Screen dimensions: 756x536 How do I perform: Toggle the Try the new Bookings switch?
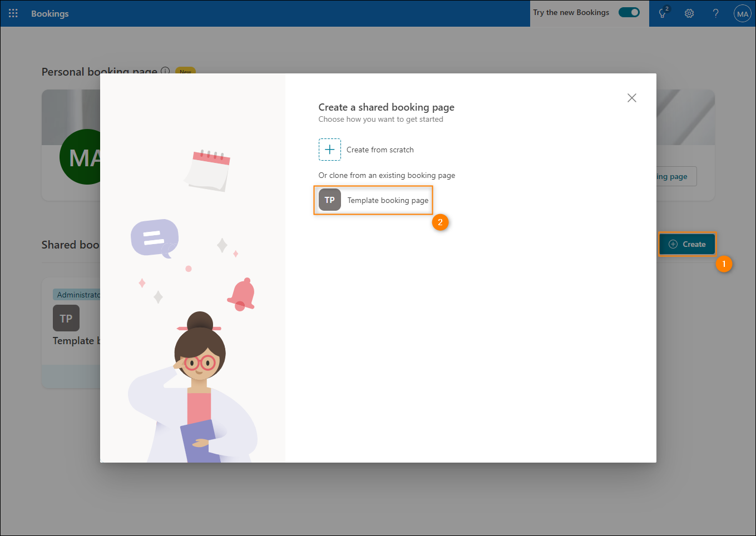pos(629,12)
